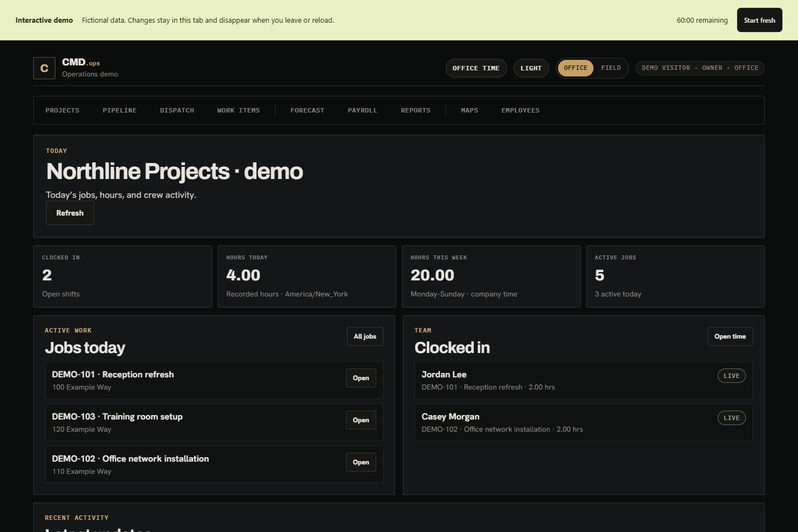Click 120 Example Way address
The width and height of the screenshot is (798, 532).
81,429
